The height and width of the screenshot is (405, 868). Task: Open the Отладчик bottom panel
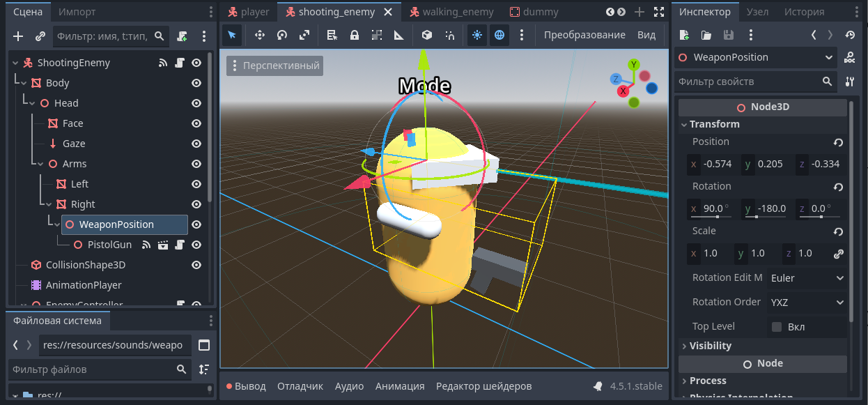tap(300, 386)
